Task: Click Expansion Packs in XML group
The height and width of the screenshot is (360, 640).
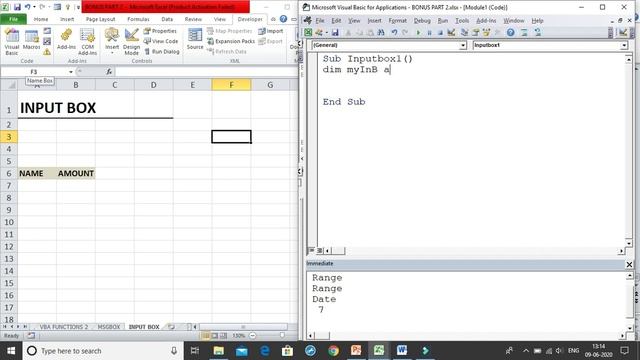Action: click(x=231, y=41)
